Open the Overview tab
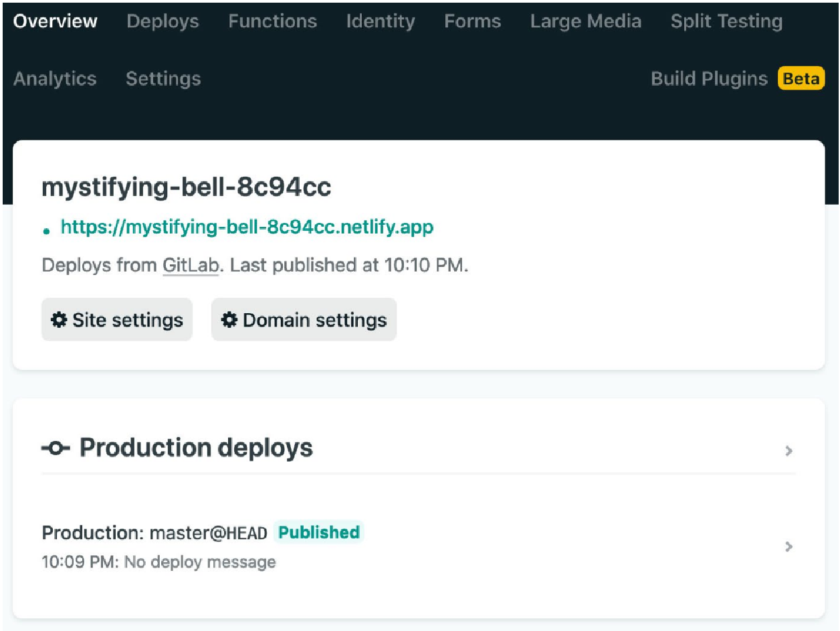Screen dimensions: 840x631 click(x=56, y=21)
